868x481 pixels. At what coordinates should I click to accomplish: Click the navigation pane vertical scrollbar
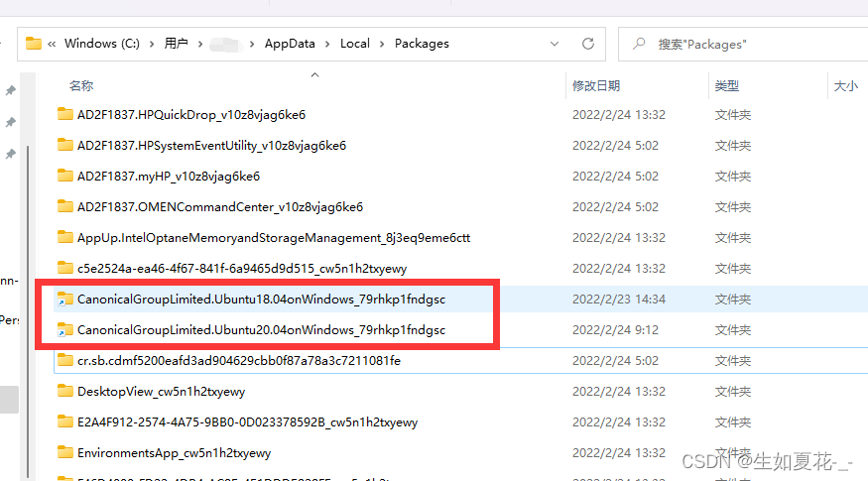pos(28,310)
